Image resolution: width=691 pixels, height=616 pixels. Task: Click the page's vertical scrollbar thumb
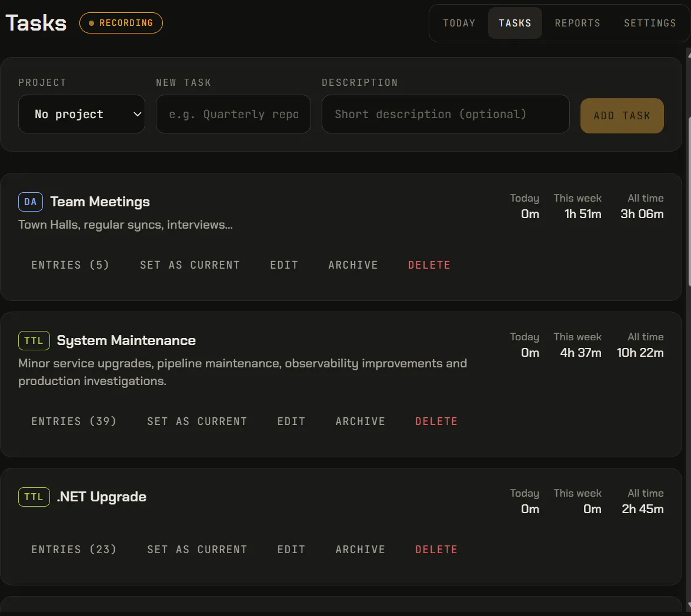coord(689,203)
